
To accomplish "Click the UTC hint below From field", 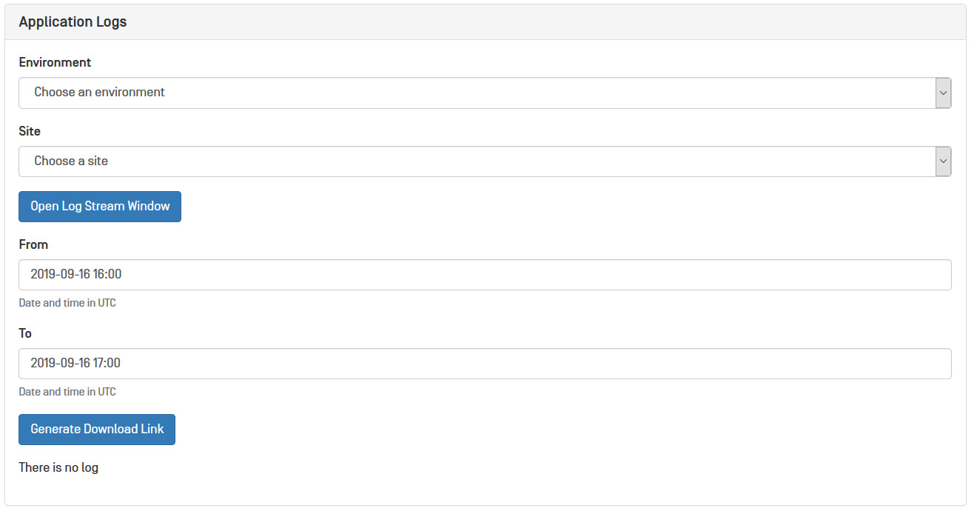I will pos(67,303).
